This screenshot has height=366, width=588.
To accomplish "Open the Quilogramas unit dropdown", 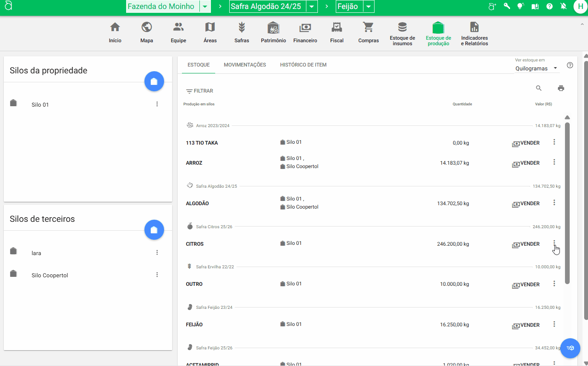I will pos(536,68).
